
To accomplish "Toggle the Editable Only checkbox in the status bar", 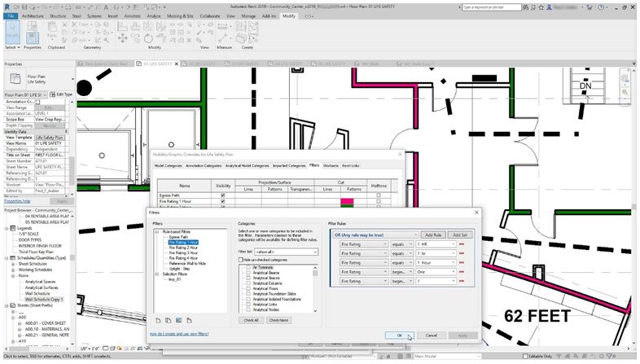I will pyautogui.click(x=525, y=356).
